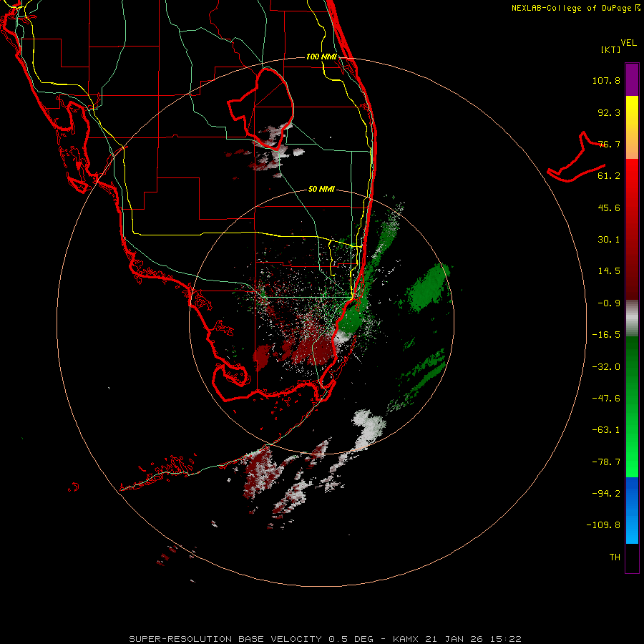
Task: Click the -63.1 velocity scale value
Action: click(606, 430)
